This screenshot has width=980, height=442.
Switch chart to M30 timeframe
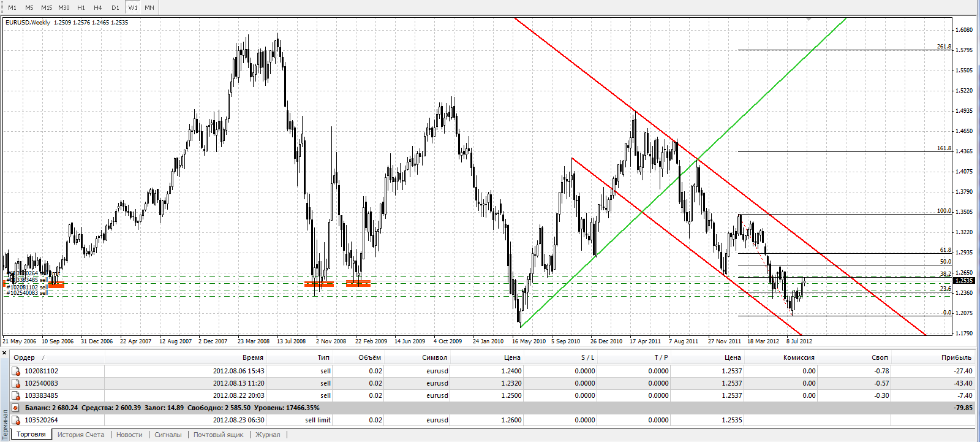pyautogui.click(x=64, y=7)
